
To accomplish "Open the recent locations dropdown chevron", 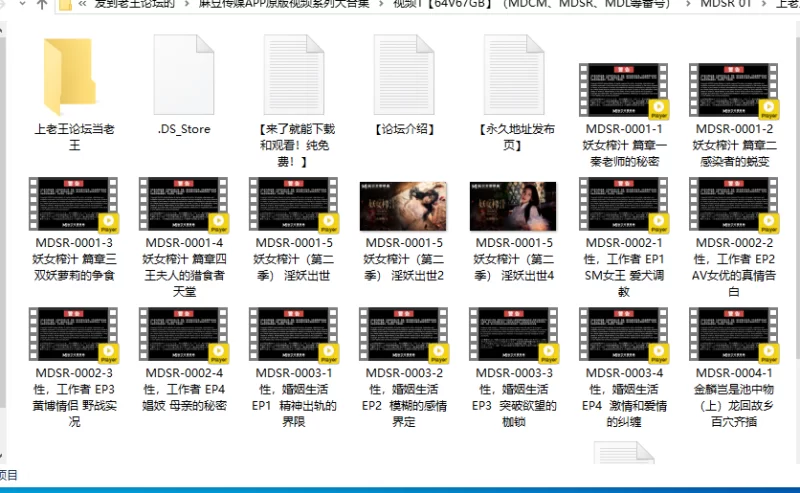I will [x=22, y=4].
